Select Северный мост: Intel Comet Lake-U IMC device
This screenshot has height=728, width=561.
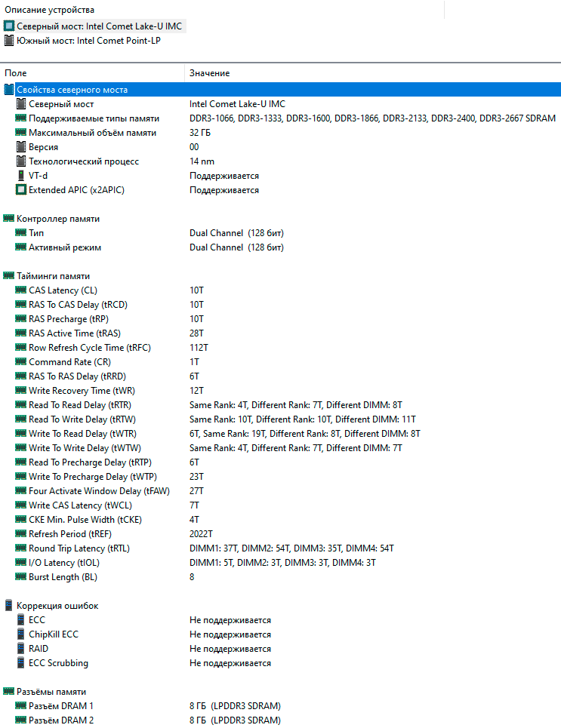click(x=100, y=26)
